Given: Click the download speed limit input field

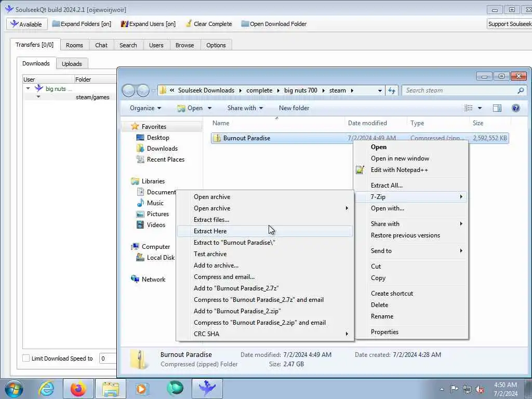Looking at the screenshot, I should 108,358.
